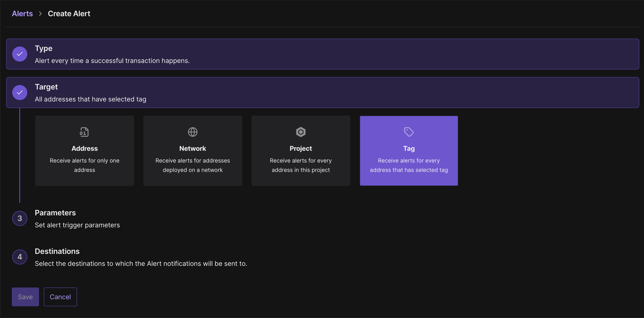This screenshot has height=318, width=644.
Task: Click 'Select the destinations' description text
Action: (141, 264)
